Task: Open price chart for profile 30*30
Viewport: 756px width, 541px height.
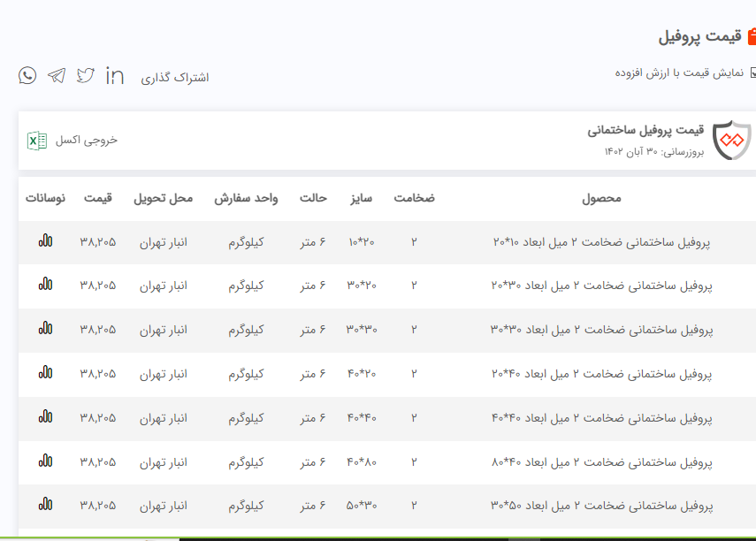Action: [x=45, y=329]
